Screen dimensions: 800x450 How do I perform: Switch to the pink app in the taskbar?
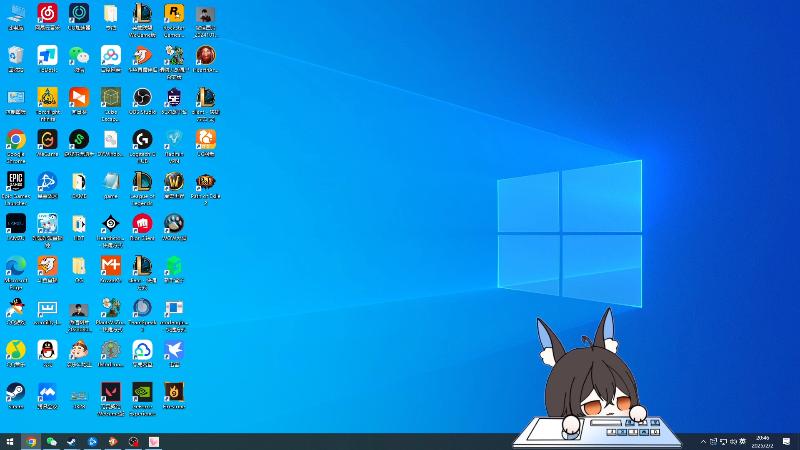pos(154,442)
